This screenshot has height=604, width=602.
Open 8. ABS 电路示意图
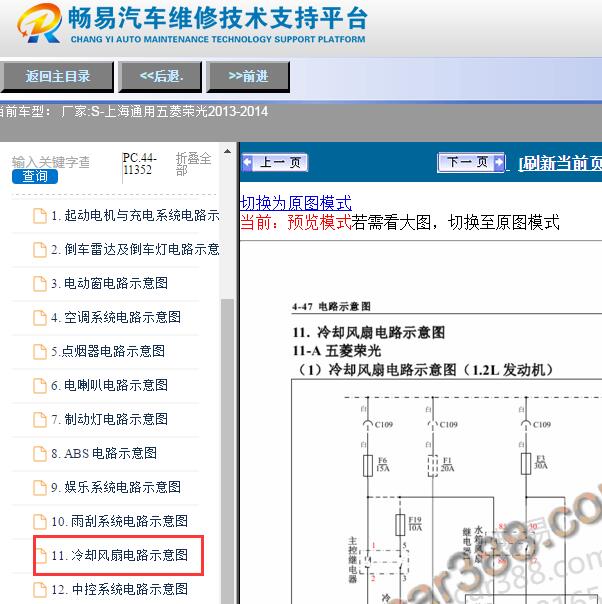point(104,453)
